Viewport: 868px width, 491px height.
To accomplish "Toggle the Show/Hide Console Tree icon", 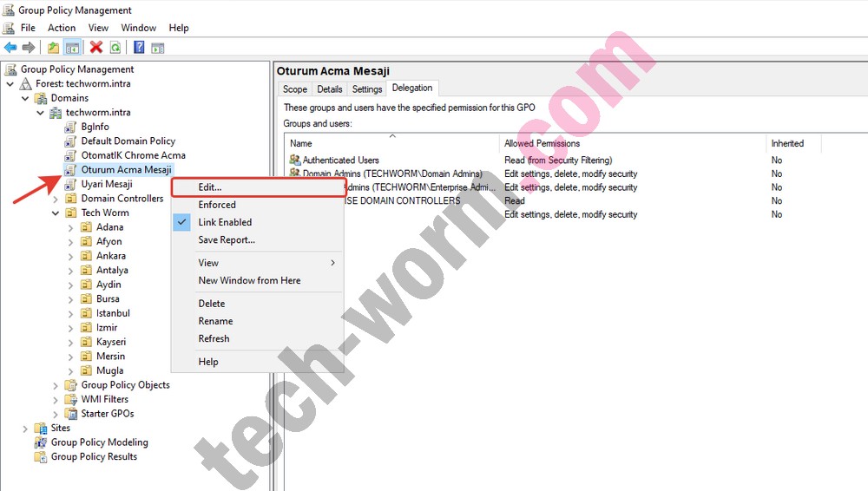I will point(72,48).
